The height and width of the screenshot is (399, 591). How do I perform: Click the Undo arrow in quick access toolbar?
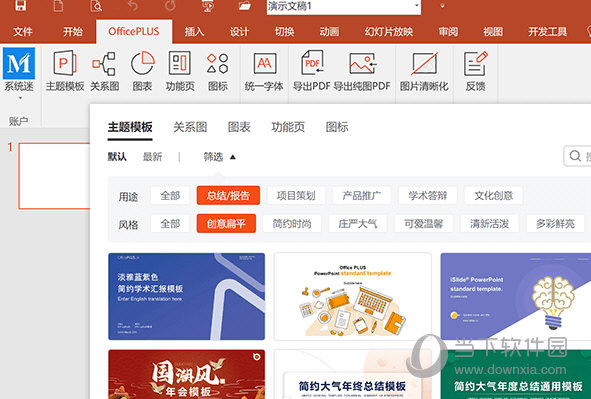133,5
